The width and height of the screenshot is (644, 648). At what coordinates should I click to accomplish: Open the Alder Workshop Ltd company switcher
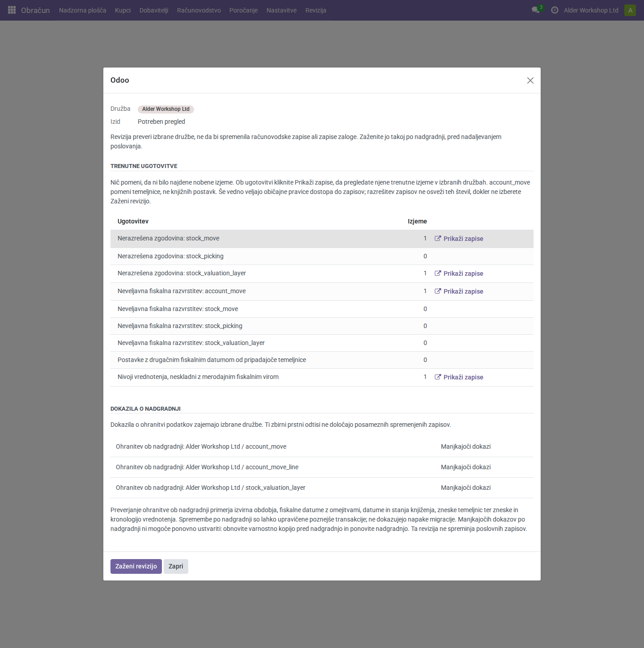pyautogui.click(x=591, y=10)
